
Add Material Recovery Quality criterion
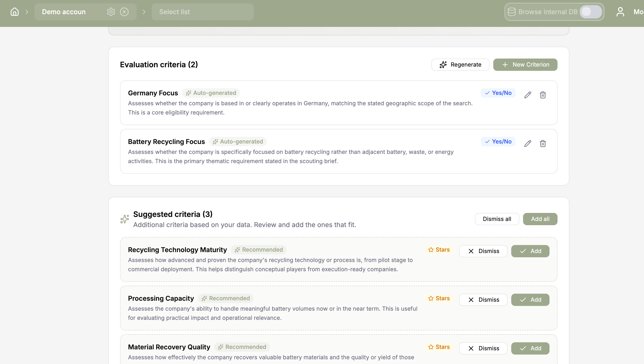530,348
